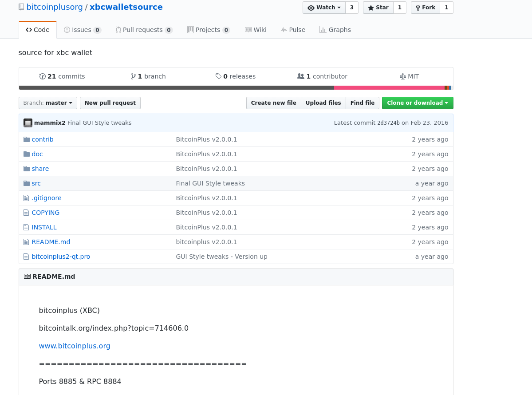Open the MIT license link
This screenshot has height=395, width=532.
coord(409,76)
